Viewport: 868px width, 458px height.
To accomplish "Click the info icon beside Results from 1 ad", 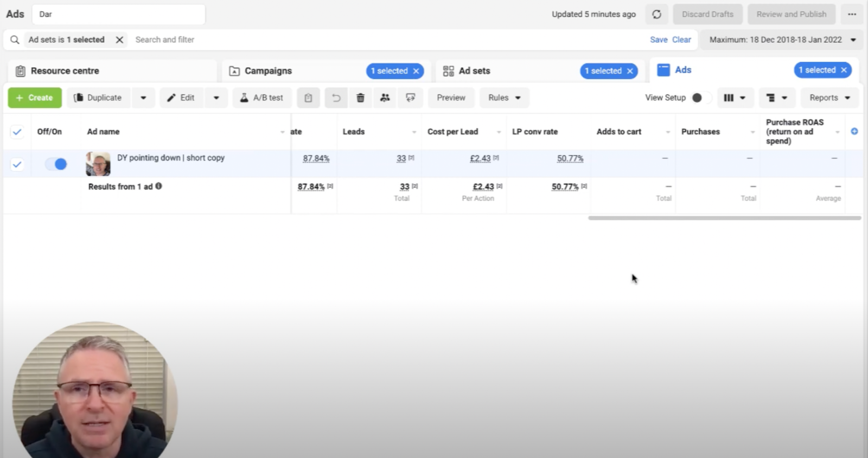I will pos(158,186).
